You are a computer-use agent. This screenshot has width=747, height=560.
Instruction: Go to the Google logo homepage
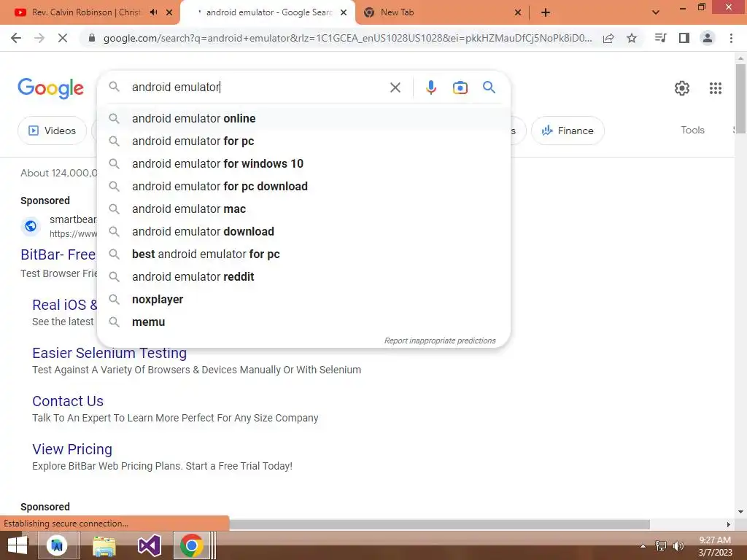pyautogui.click(x=50, y=88)
